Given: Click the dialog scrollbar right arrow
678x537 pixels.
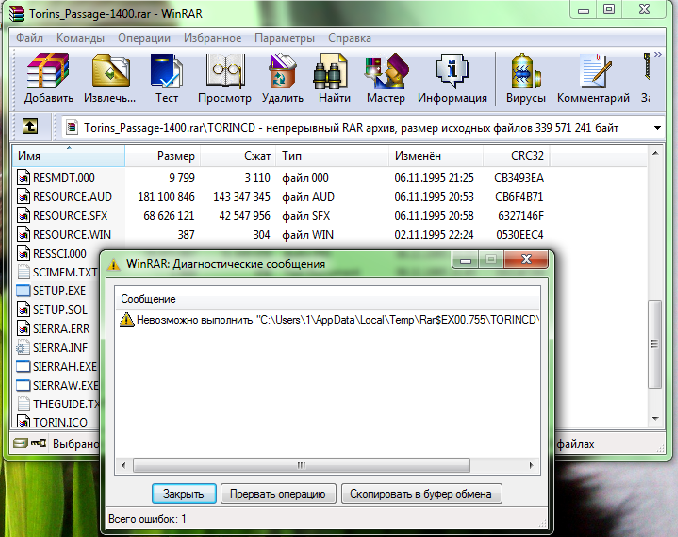Looking at the screenshot, I should point(531,466).
